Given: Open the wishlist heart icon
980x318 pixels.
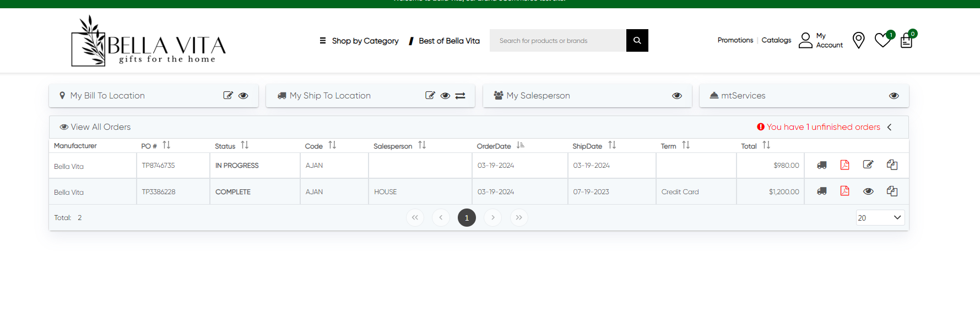Looking at the screenshot, I should tap(882, 40).
